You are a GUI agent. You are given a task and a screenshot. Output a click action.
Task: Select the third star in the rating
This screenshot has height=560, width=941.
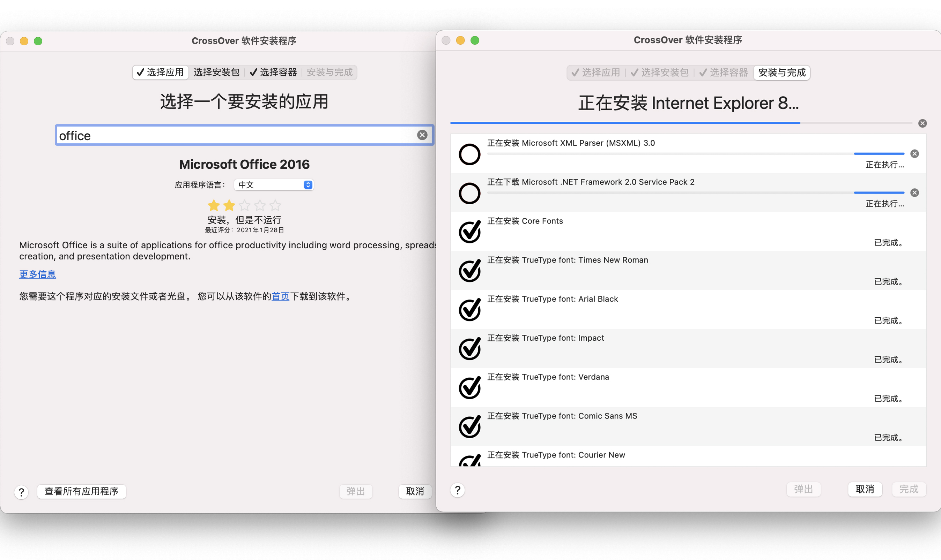244,205
